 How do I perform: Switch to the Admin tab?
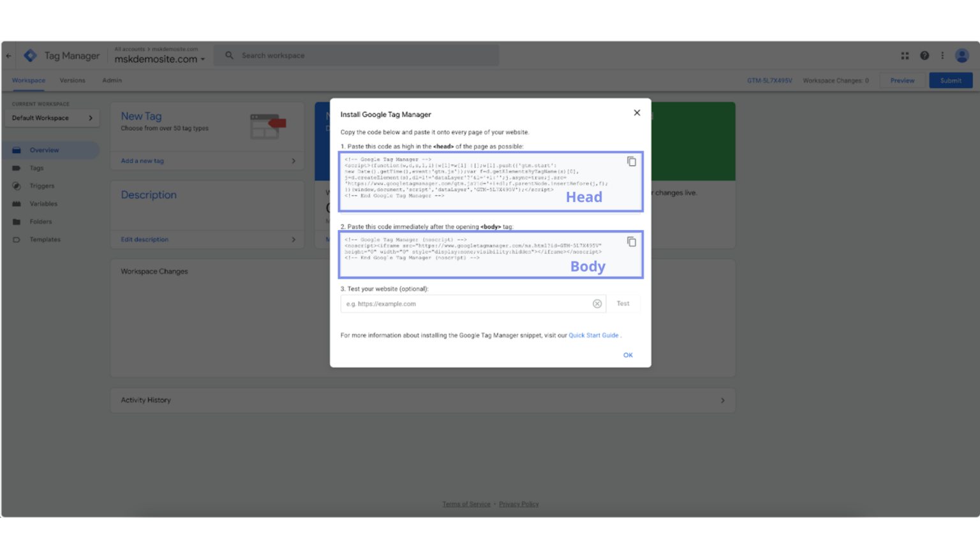(x=112, y=80)
